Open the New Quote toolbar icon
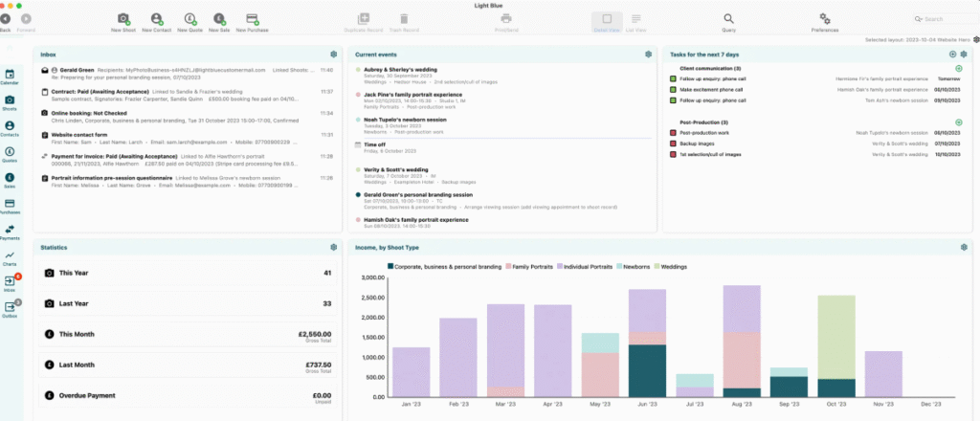 (190, 19)
